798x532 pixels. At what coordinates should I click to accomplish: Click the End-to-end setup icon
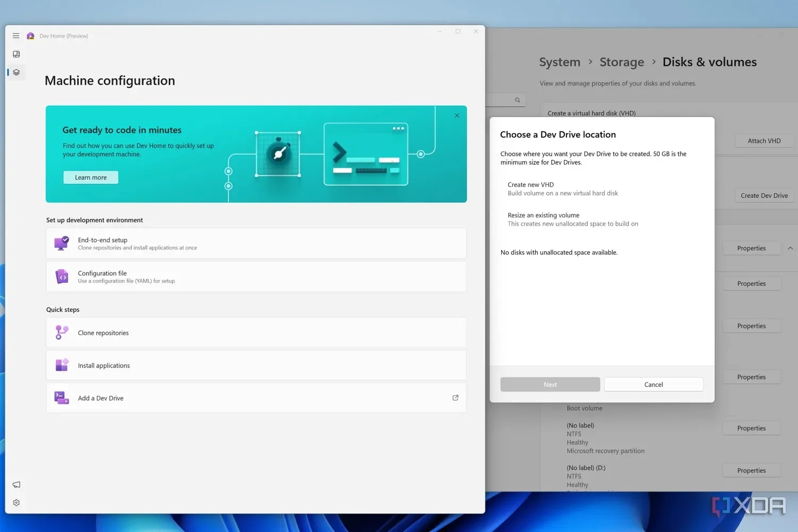click(x=62, y=243)
